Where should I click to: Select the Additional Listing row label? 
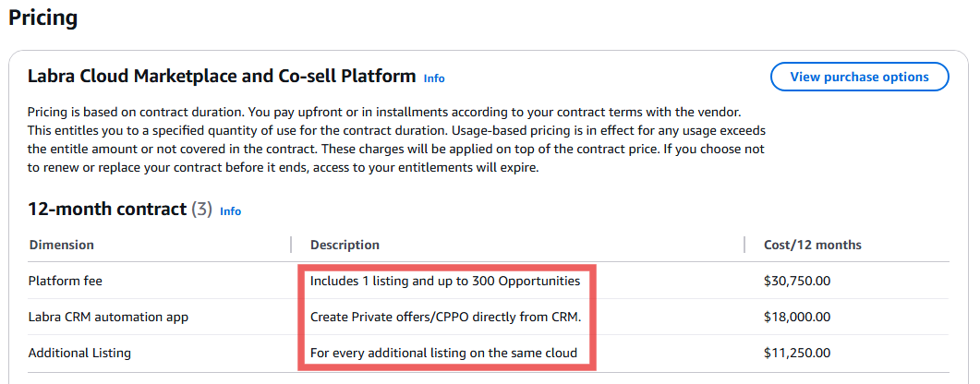tap(79, 353)
